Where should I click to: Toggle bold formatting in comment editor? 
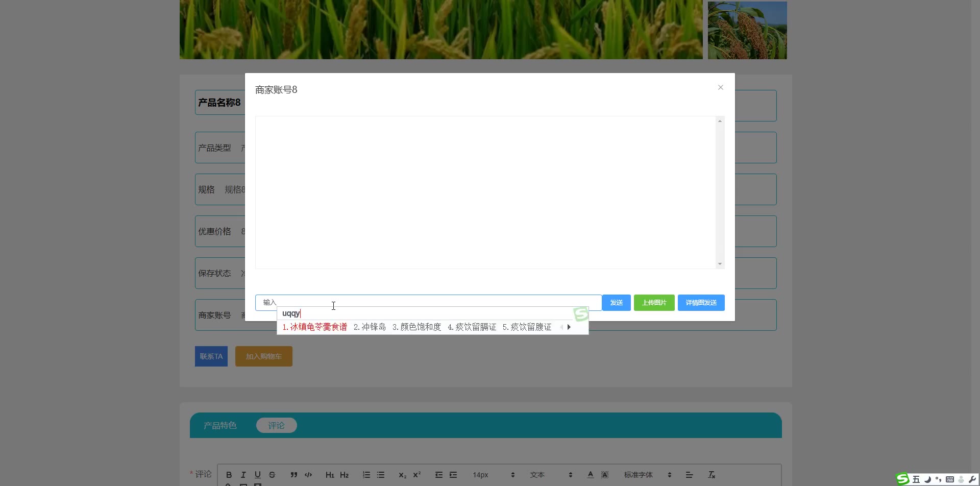point(229,475)
